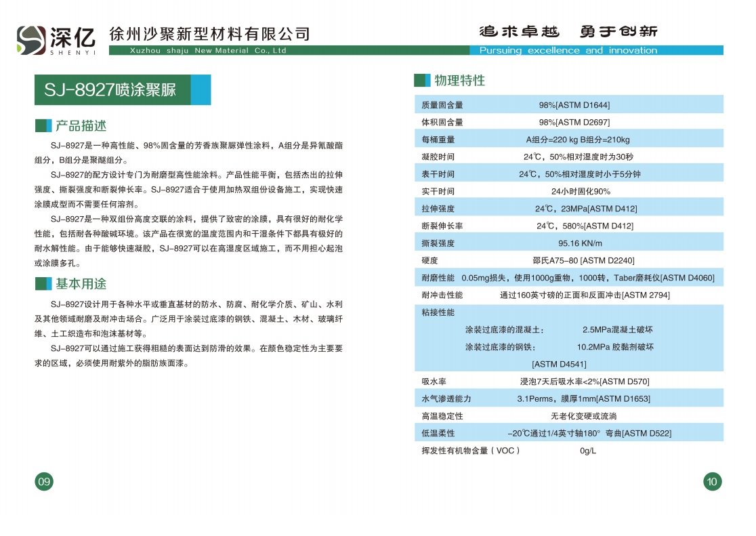This screenshot has width=756, height=536.
Task: Select the 耐冲击性能 row label
Action: pyautogui.click(x=442, y=295)
